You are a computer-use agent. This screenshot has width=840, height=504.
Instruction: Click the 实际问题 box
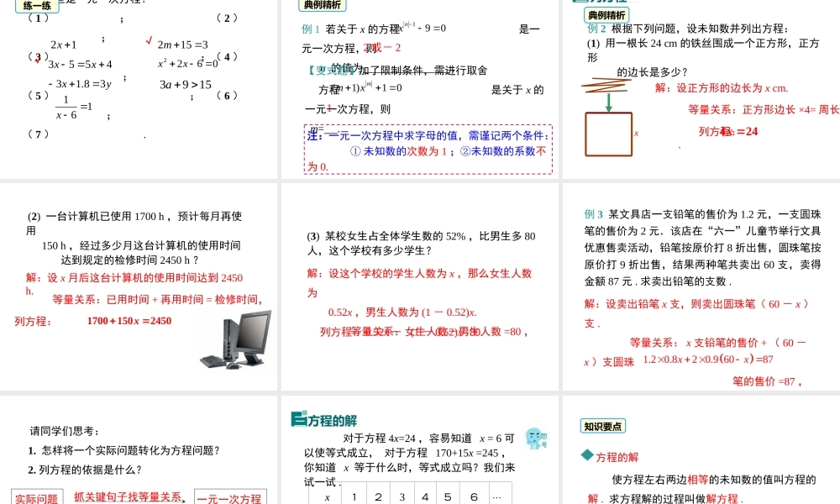click(36, 498)
